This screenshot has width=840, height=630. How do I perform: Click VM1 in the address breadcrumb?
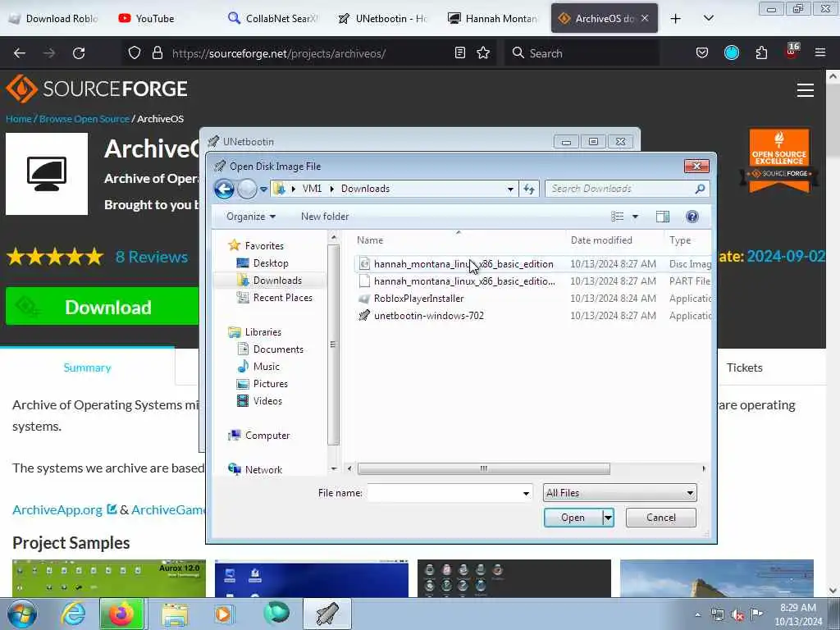pos(312,189)
